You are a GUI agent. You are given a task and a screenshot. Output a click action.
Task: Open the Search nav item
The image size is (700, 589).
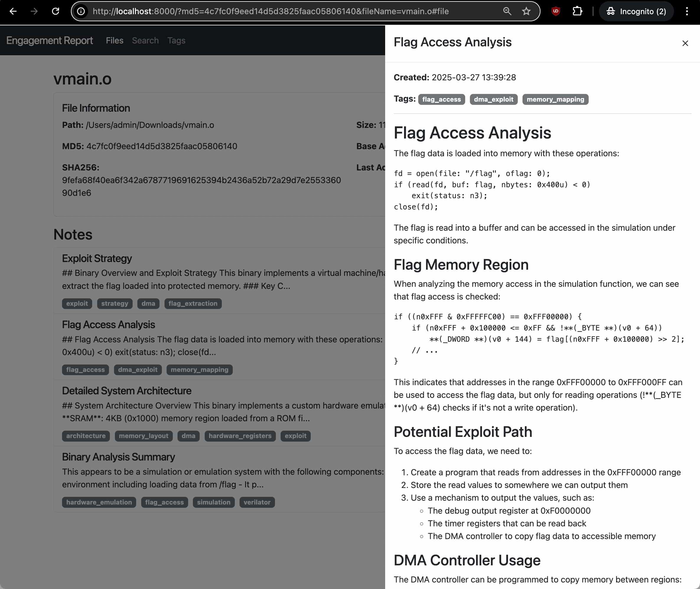tap(145, 40)
